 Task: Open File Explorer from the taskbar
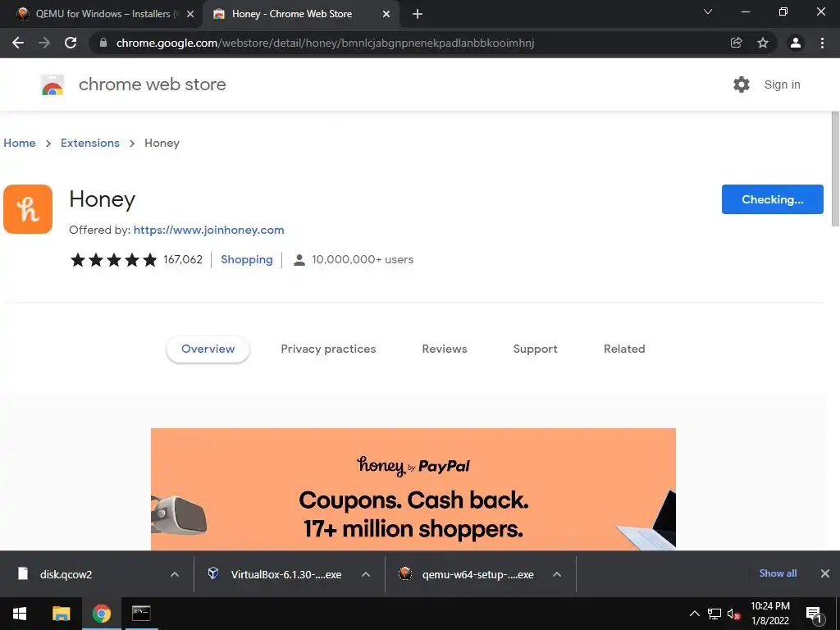click(61, 614)
